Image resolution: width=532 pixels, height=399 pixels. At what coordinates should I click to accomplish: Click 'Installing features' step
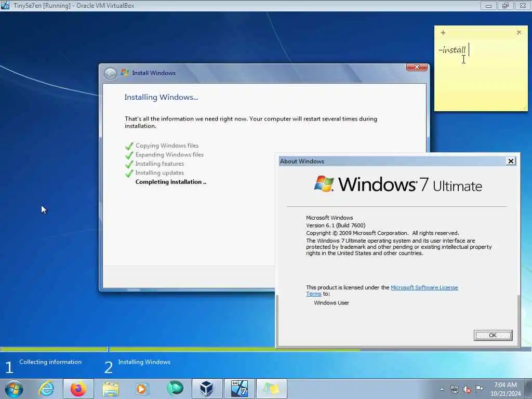[x=159, y=164]
